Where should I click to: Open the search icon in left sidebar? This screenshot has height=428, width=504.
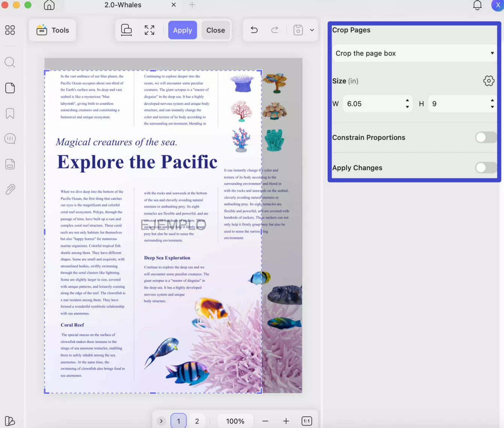[x=10, y=62]
